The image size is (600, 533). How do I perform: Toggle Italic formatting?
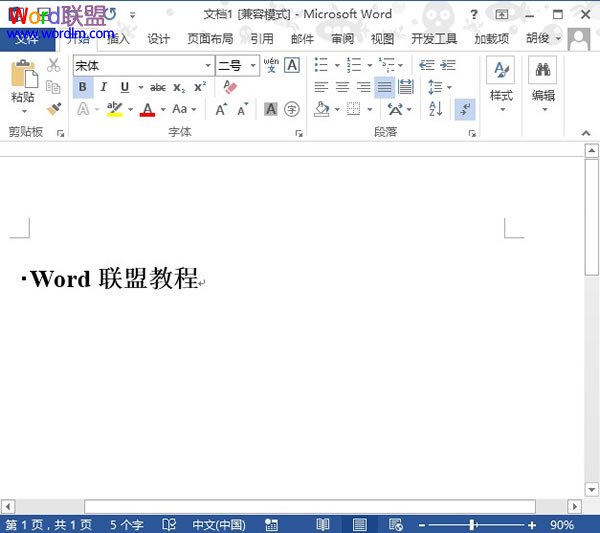[x=103, y=87]
